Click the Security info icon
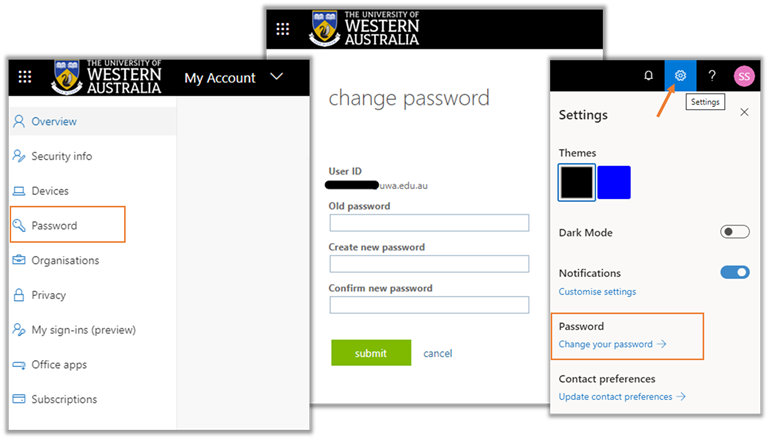 (x=19, y=156)
